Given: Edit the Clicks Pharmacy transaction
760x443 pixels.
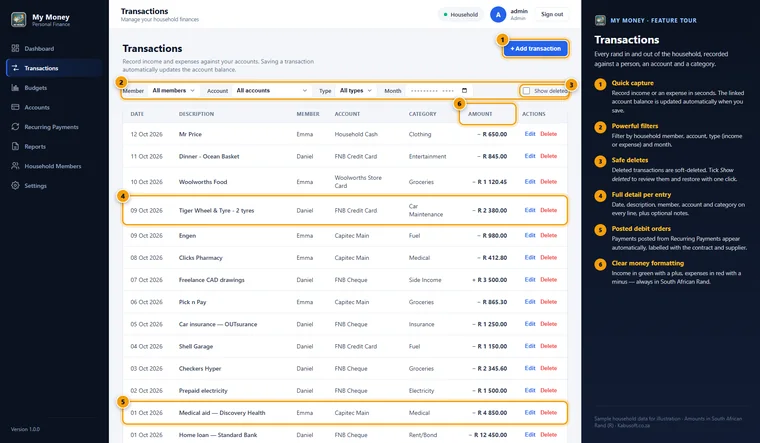Looking at the screenshot, I should [x=530, y=257].
